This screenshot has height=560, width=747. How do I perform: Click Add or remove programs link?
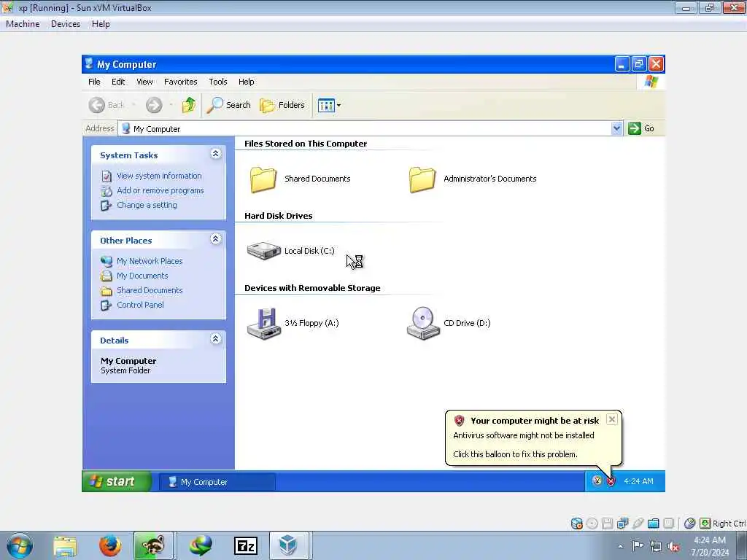tap(160, 190)
